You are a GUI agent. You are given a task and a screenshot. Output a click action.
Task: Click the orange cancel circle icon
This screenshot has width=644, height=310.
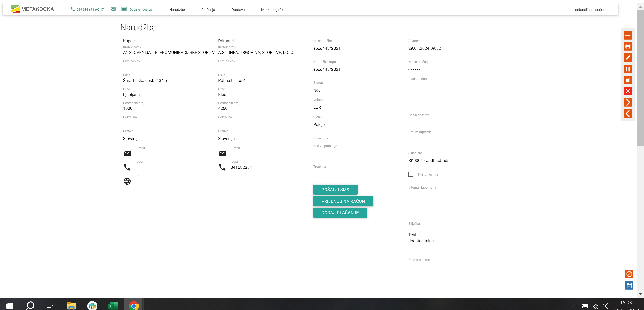pos(629,274)
